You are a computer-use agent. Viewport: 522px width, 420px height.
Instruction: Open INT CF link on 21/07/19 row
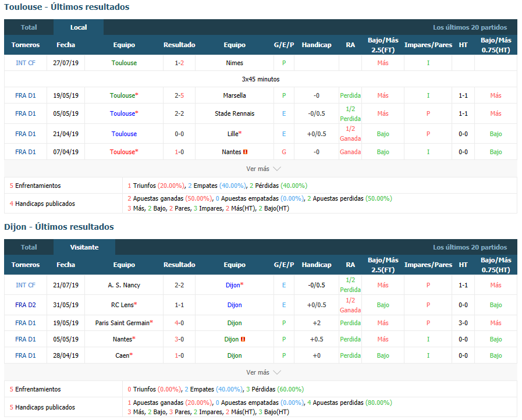coord(25,285)
